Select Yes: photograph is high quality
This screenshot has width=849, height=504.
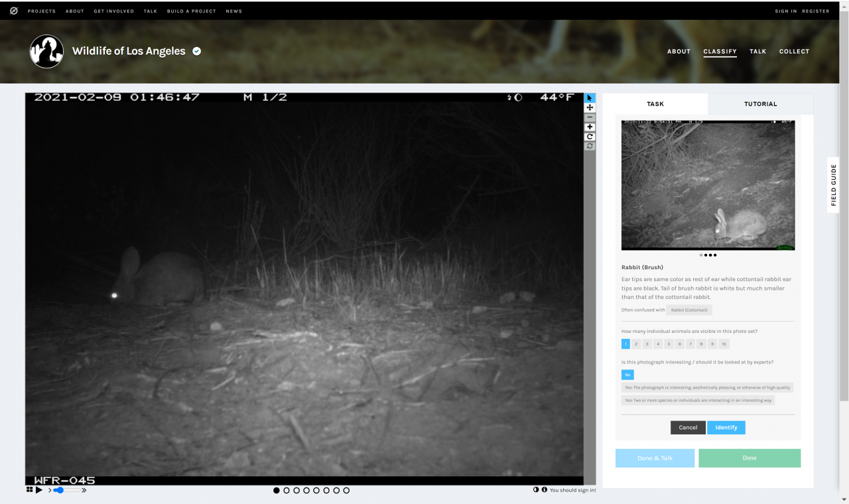click(707, 387)
